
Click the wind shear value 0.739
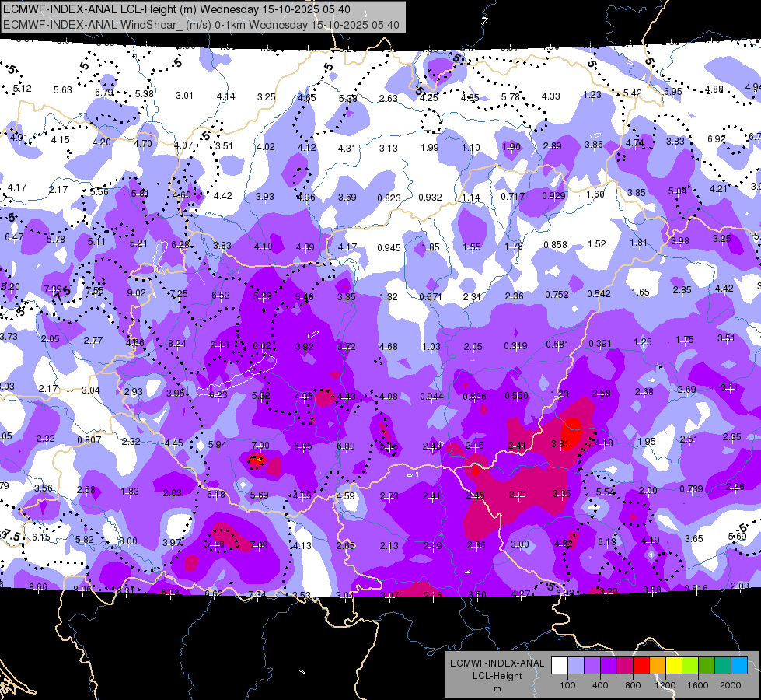691,488
